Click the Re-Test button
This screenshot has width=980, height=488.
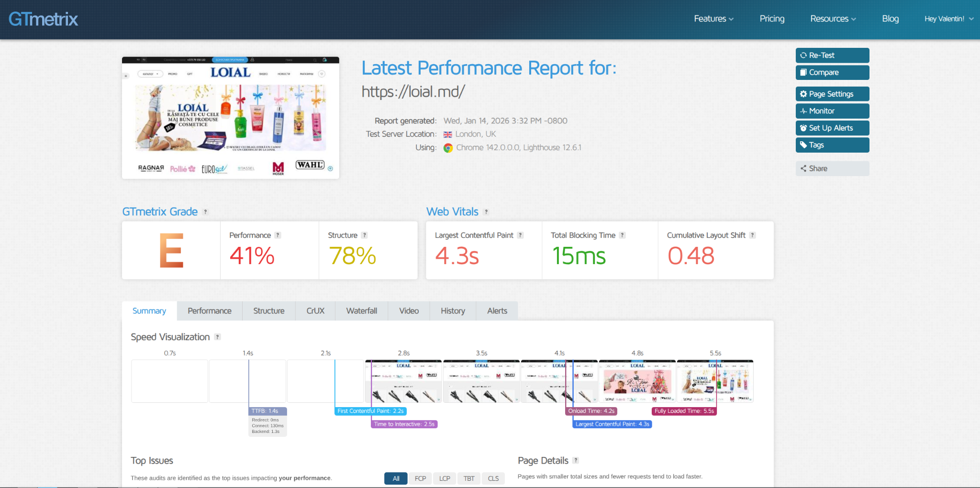point(832,55)
